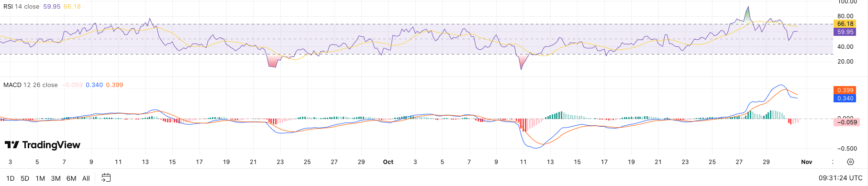Click the blue 0.340 MACD scale label

coord(845,98)
